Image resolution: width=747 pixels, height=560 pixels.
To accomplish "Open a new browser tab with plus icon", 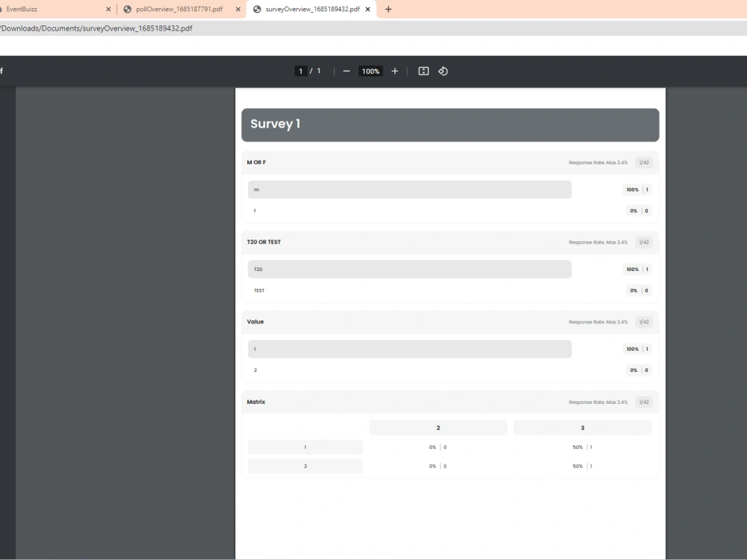I will pos(388,9).
